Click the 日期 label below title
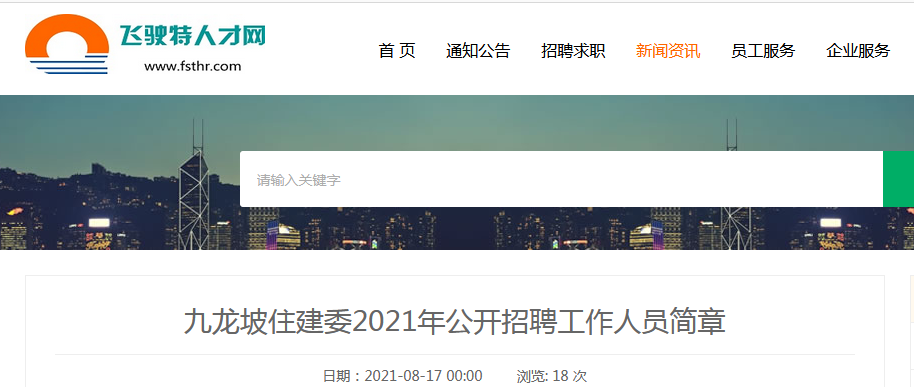Viewport: 914px width, 387px height. pyautogui.click(x=337, y=376)
